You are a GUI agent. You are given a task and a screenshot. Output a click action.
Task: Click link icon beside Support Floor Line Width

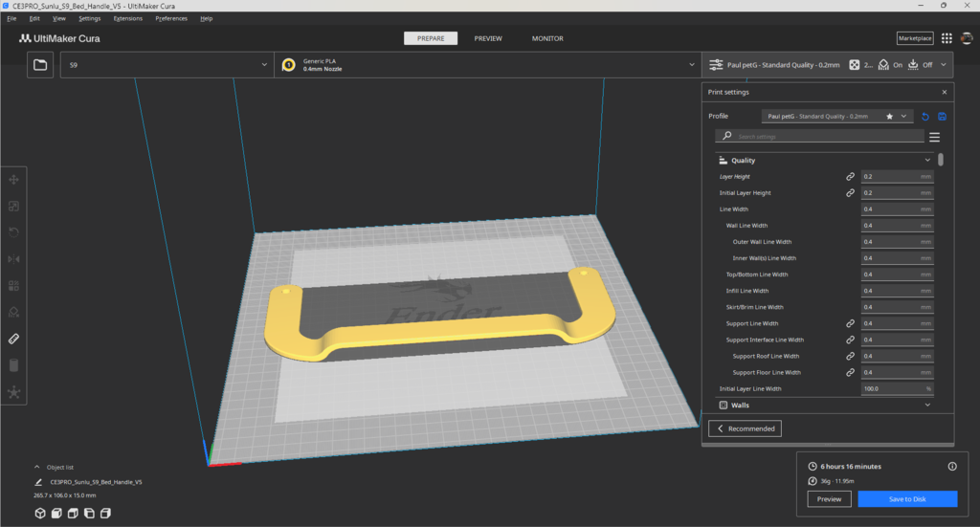(x=850, y=372)
